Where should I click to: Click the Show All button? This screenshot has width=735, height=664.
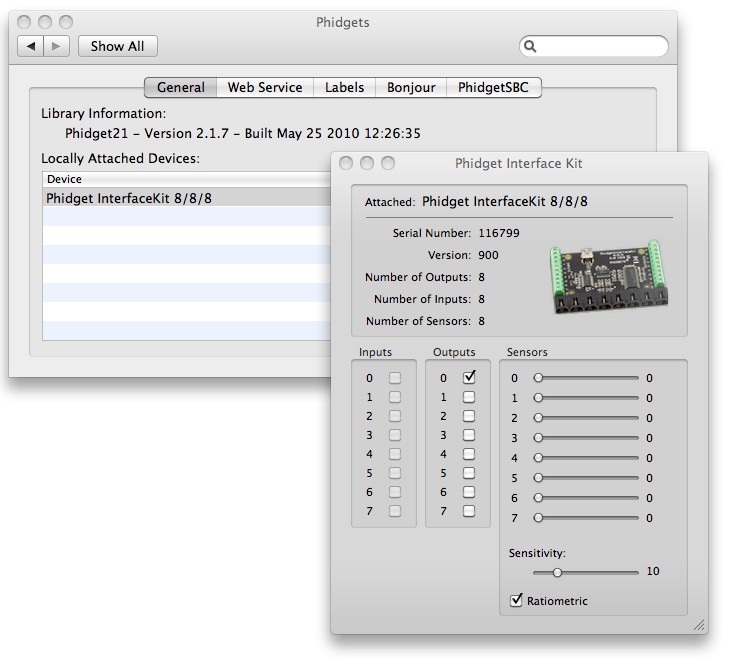118,46
